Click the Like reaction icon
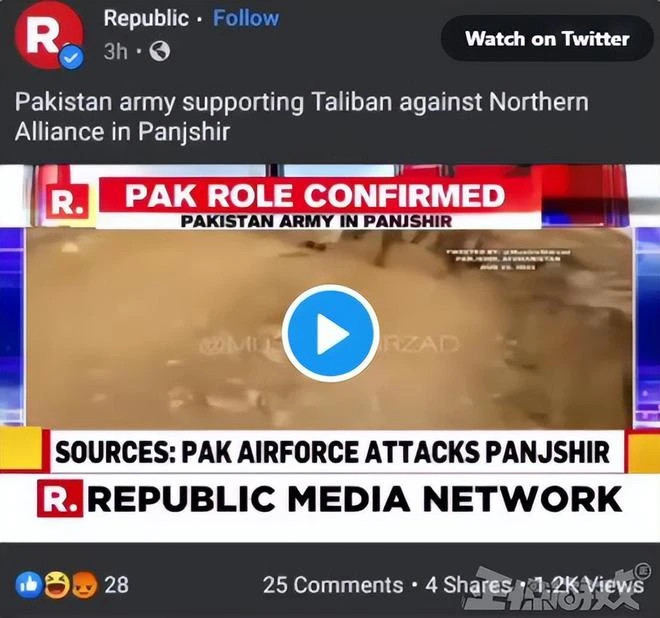This screenshot has width=660, height=618. pos(29,585)
